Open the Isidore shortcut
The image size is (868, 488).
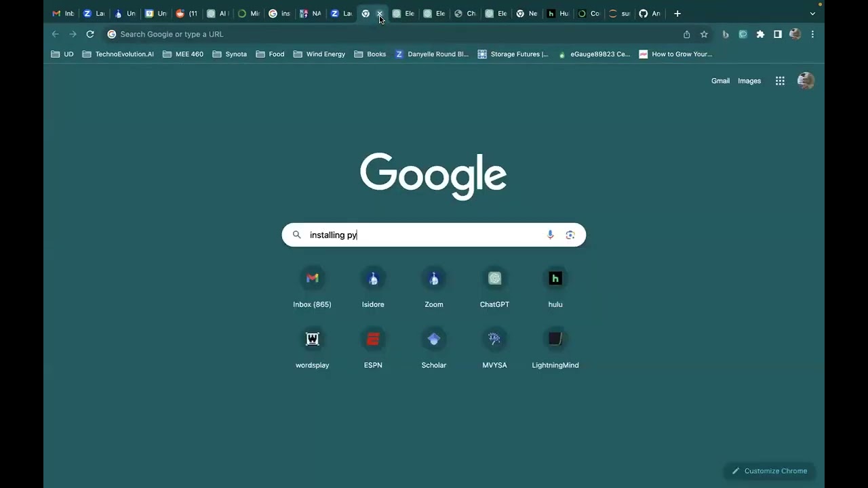[373, 288]
